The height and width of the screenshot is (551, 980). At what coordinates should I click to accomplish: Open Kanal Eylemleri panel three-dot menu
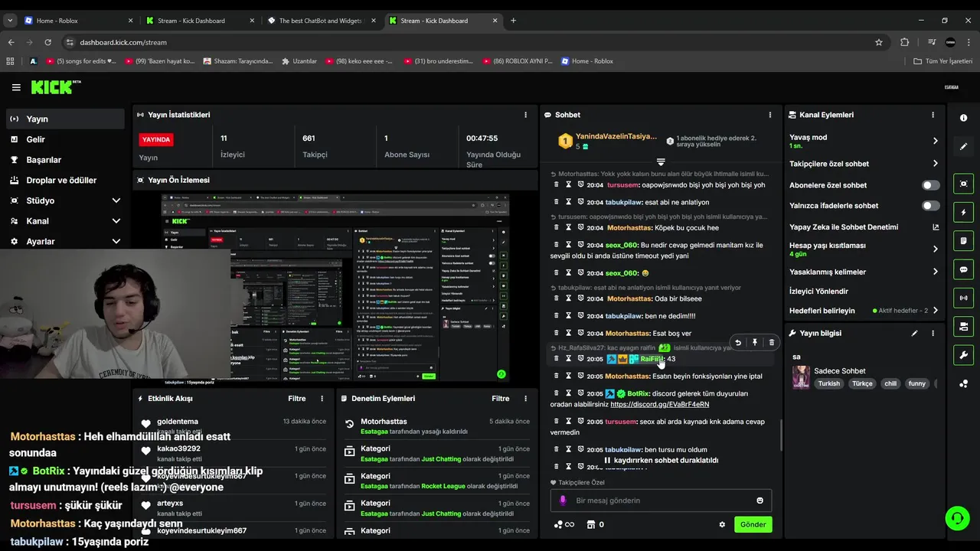933,115
